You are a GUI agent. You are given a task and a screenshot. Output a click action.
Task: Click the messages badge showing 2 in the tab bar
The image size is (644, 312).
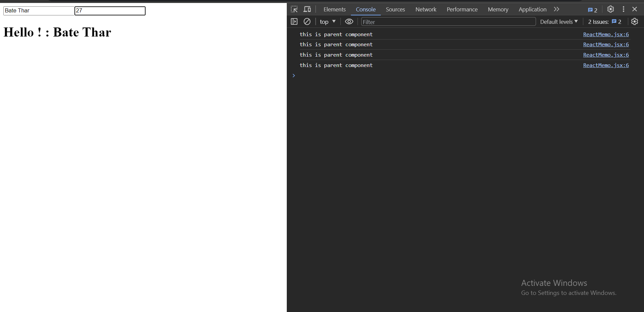(592, 10)
